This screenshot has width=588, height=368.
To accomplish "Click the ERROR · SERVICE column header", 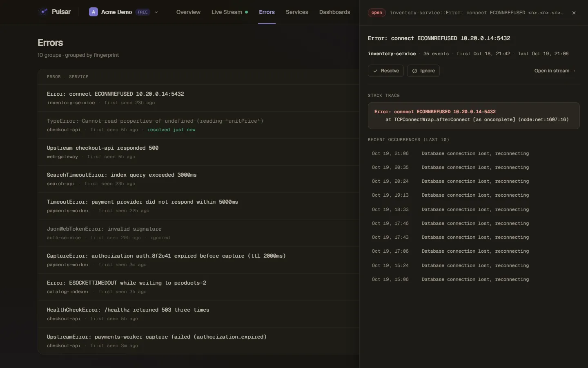I will tap(67, 77).
